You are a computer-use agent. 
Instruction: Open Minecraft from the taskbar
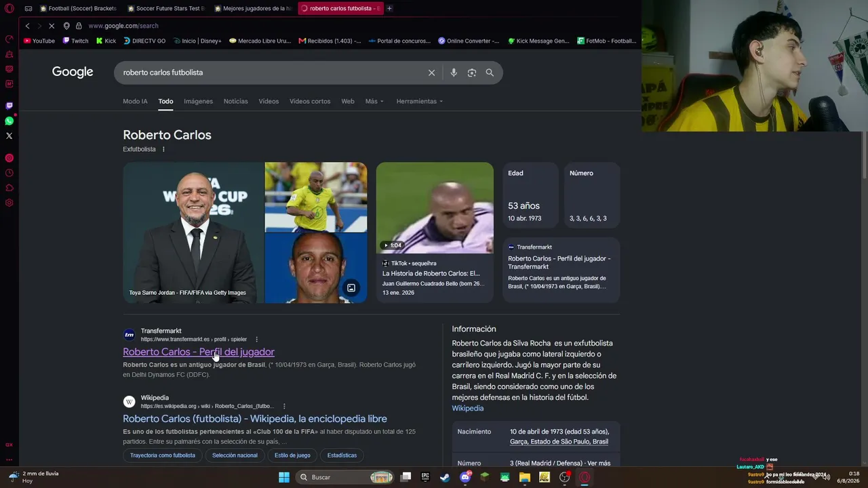485,477
